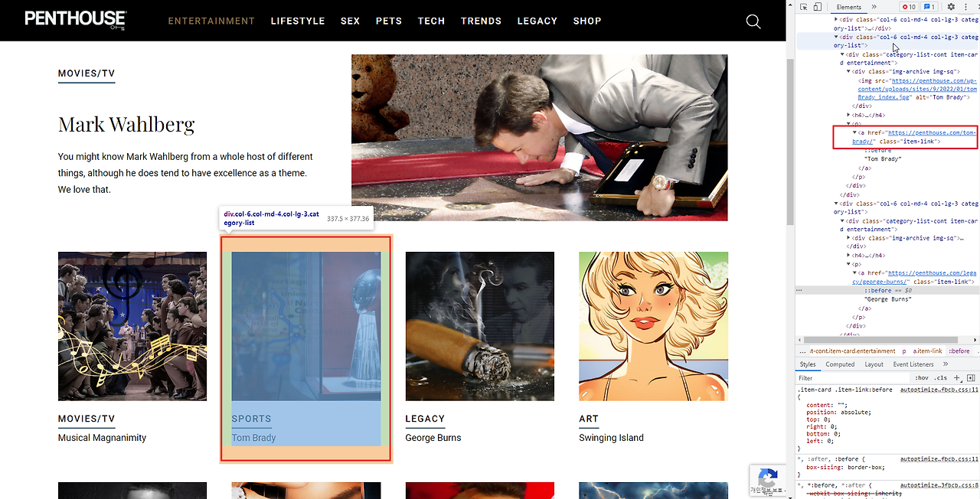Viewport: 980px width, 499px height.
Task: Click the Penthouse logo
Action: point(75,20)
